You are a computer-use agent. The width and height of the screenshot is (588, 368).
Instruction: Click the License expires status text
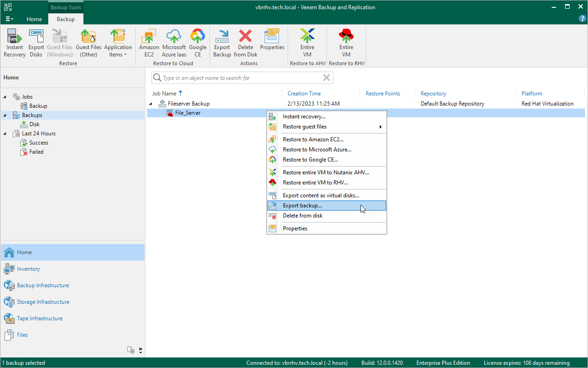[x=527, y=363]
